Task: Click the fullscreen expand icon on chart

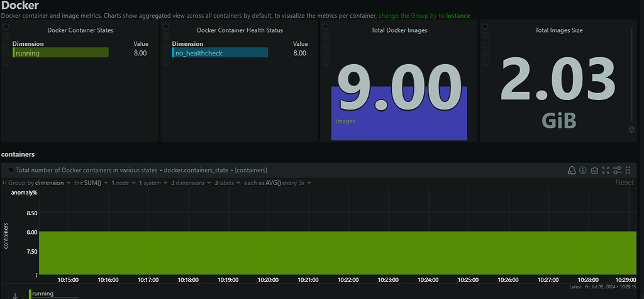Action: 606,170
